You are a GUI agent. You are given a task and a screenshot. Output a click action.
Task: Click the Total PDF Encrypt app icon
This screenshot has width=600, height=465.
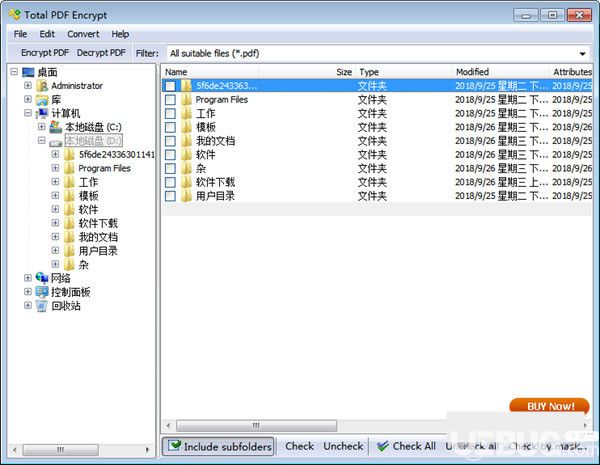(x=15, y=15)
